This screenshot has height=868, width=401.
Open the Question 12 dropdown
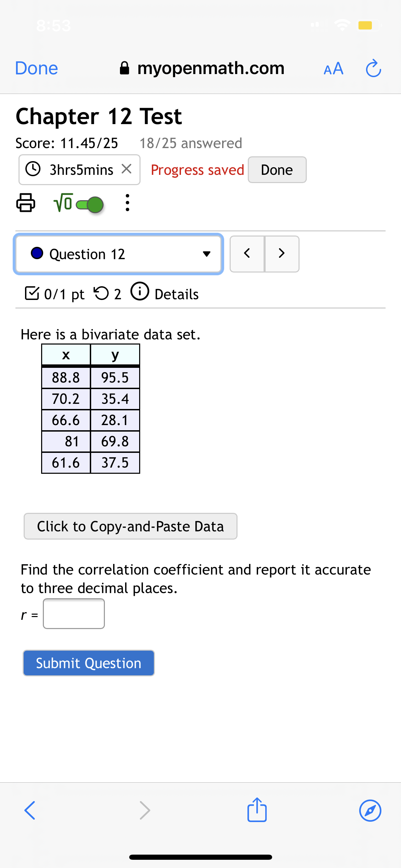pyautogui.click(x=118, y=254)
